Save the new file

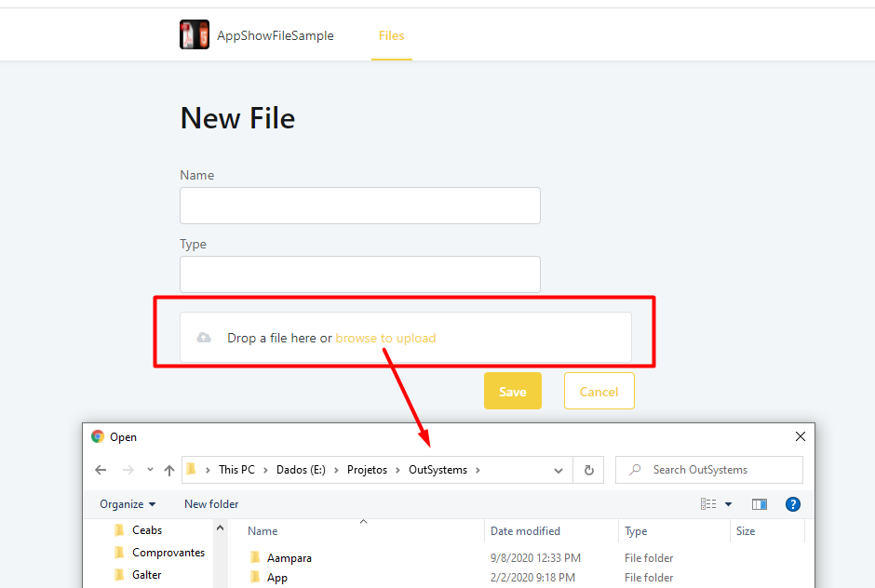(512, 391)
